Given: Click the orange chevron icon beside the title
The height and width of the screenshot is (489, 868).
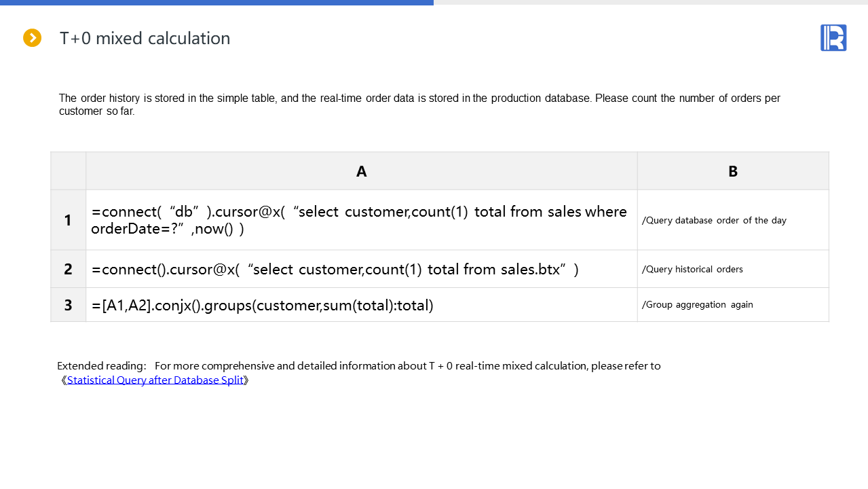Looking at the screenshot, I should (32, 38).
